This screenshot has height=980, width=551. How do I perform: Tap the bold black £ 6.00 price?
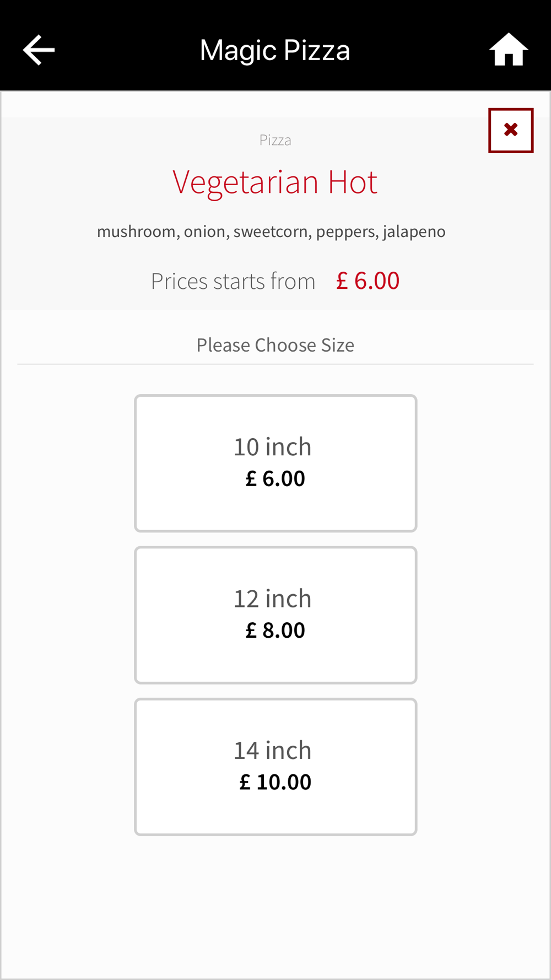(275, 478)
